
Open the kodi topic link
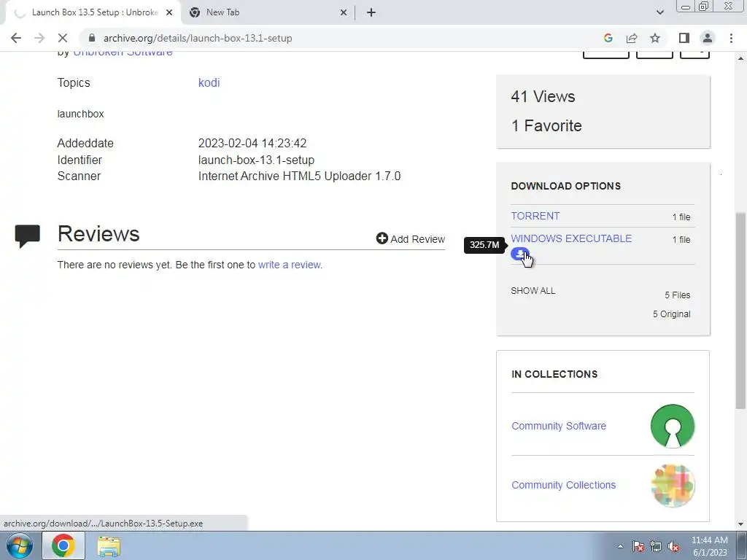[x=209, y=82]
